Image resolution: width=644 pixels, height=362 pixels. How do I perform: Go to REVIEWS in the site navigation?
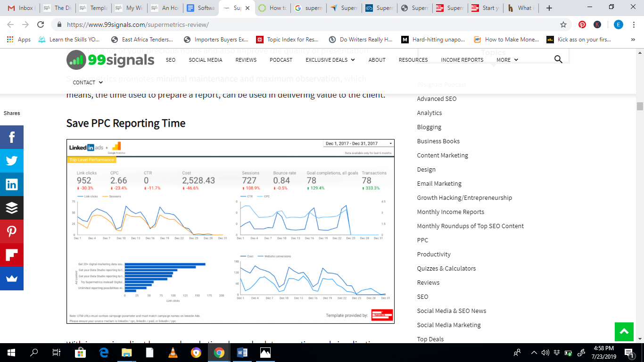[246, 60]
